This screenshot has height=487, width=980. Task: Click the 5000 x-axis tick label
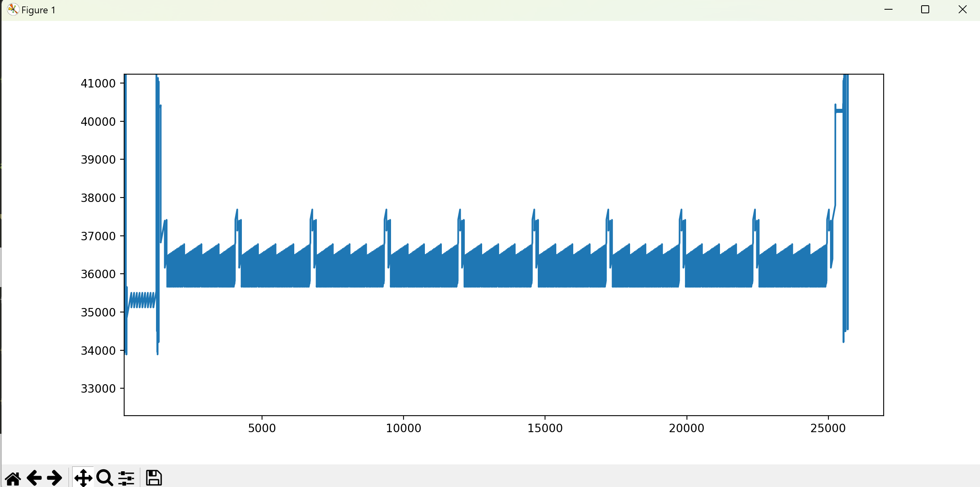(x=262, y=428)
